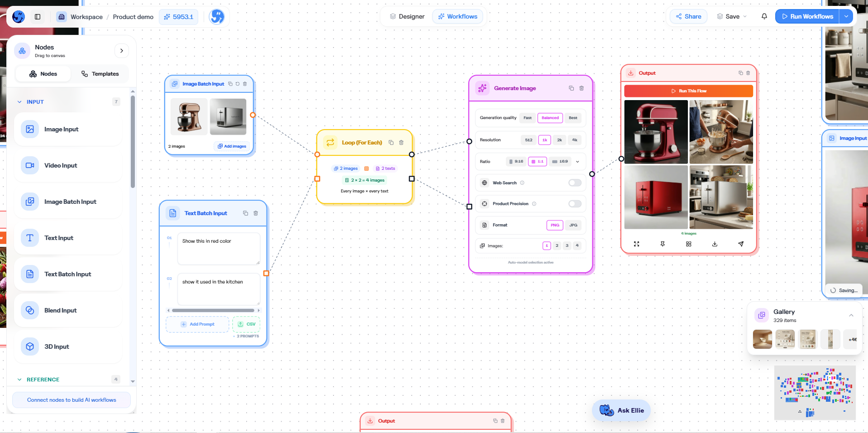Click Add images button
Screen dimensions: 868x433
pos(232,146)
